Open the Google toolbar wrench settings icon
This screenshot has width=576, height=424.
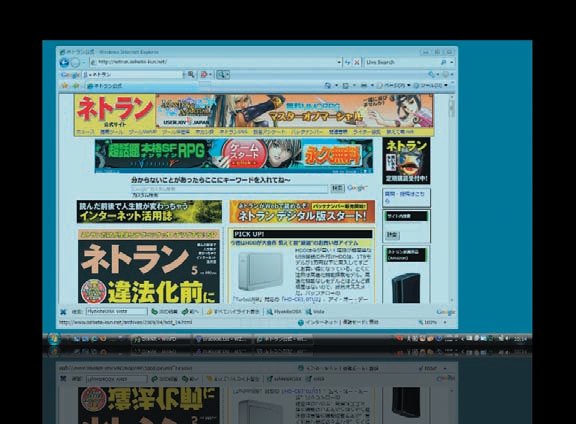(432, 75)
